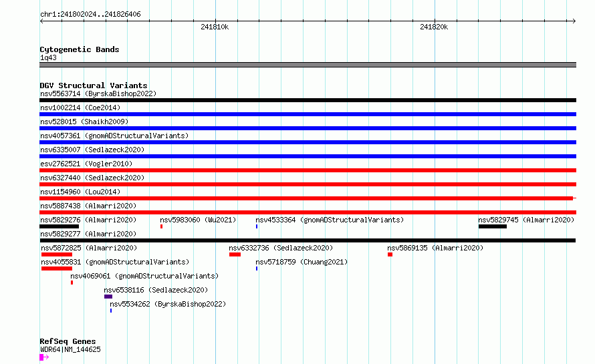Click the nsv4069061 (gnomADStructuralVariants) label

click(144, 276)
